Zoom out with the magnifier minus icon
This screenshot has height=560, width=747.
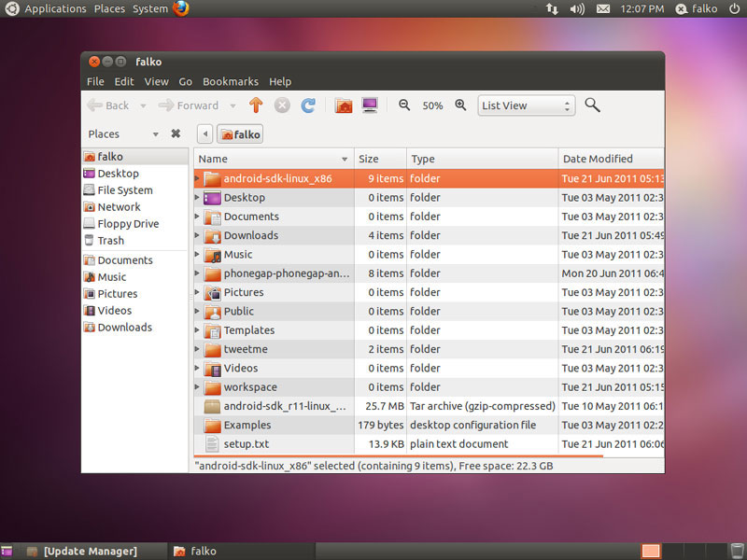tap(404, 105)
